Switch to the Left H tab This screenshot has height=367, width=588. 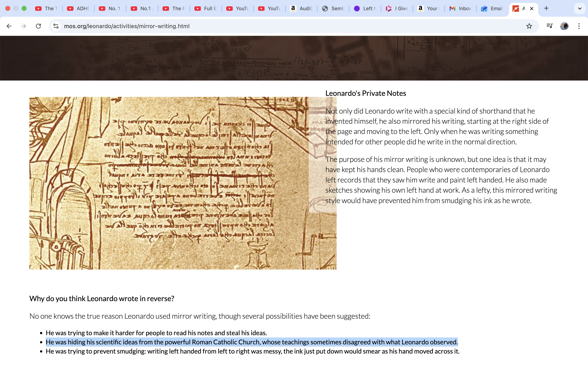[x=365, y=9]
